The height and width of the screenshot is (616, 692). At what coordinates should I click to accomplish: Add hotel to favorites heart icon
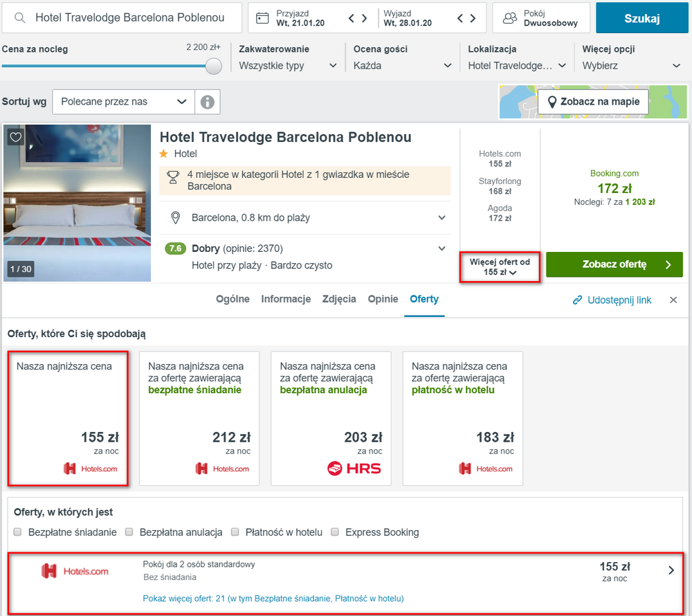point(15,137)
